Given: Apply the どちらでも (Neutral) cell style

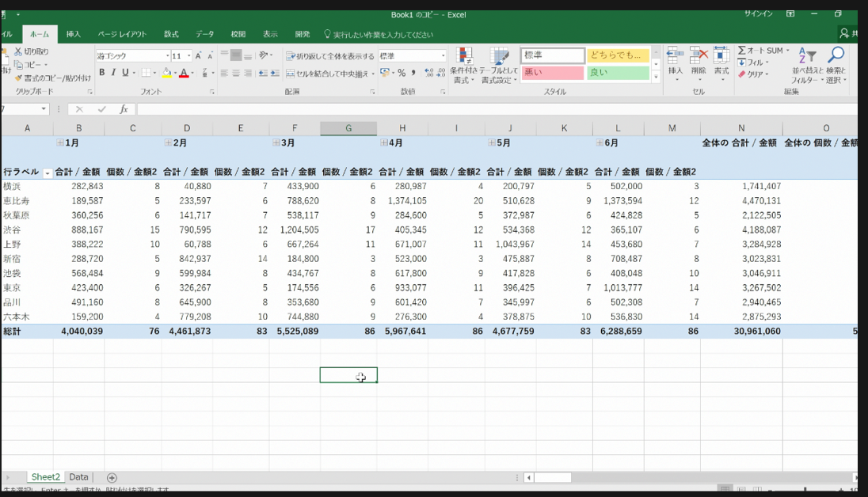Looking at the screenshot, I should coord(618,55).
